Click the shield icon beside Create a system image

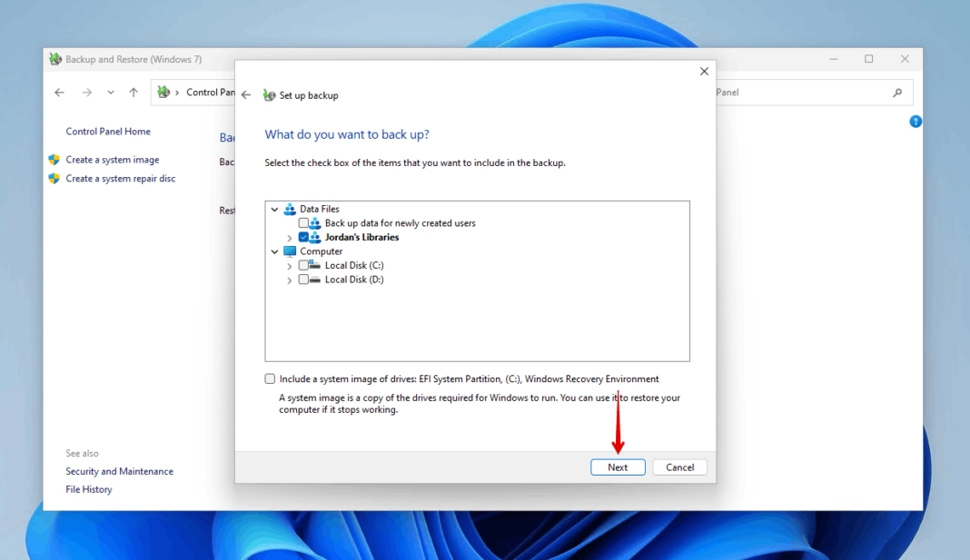point(54,159)
